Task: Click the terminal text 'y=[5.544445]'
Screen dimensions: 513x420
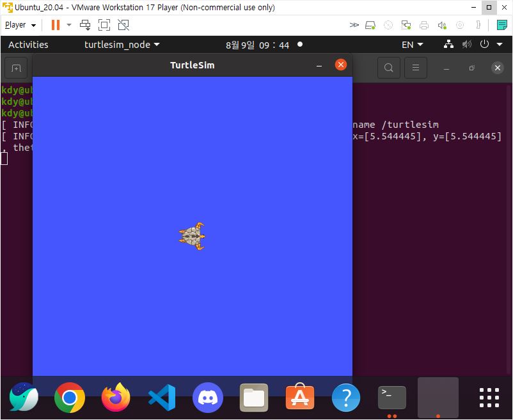Action: pyautogui.click(x=467, y=136)
